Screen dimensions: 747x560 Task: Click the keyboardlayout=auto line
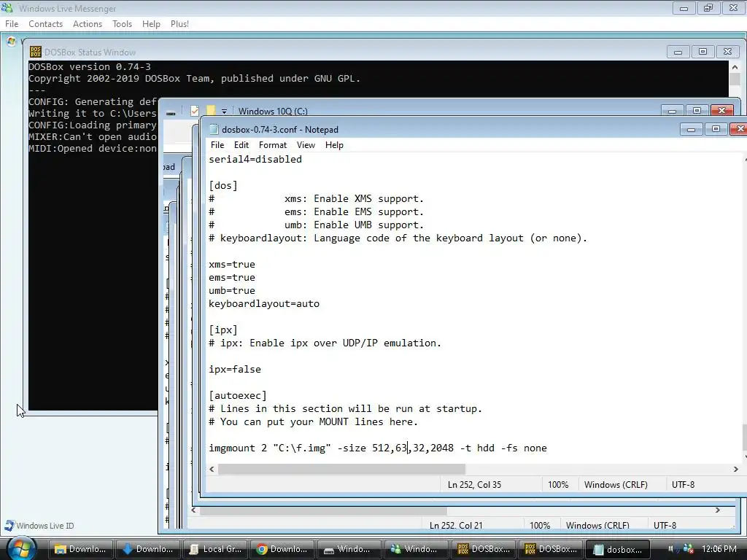coord(264,304)
